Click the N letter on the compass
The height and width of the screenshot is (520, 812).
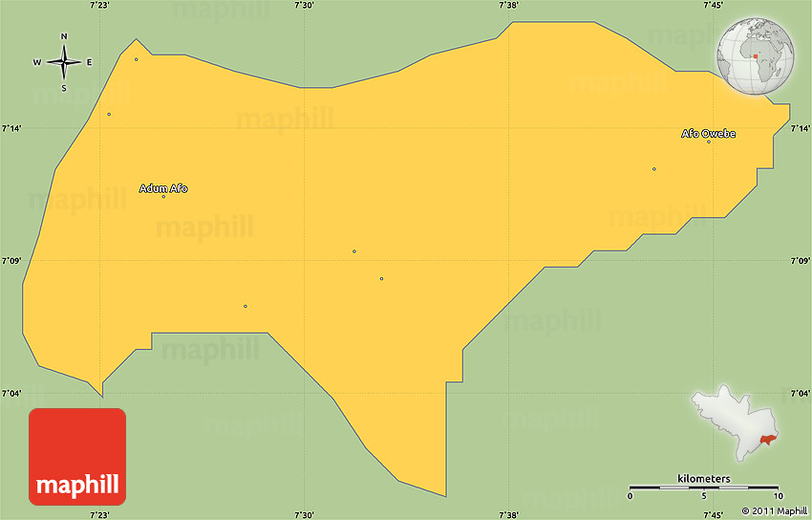pos(64,36)
